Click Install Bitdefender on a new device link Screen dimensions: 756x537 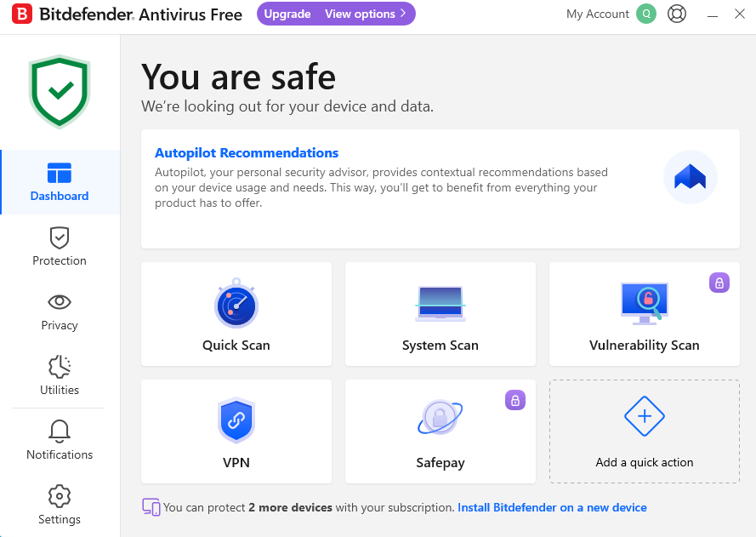552,507
